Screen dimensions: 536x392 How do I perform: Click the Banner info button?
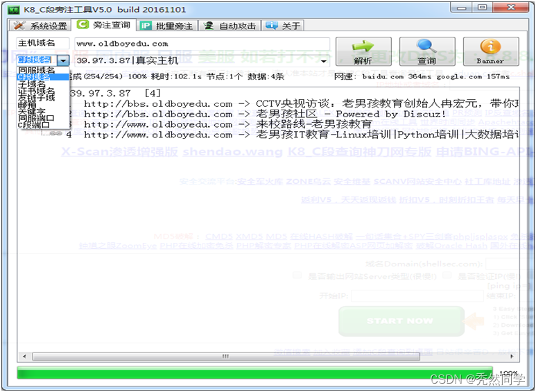point(490,51)
